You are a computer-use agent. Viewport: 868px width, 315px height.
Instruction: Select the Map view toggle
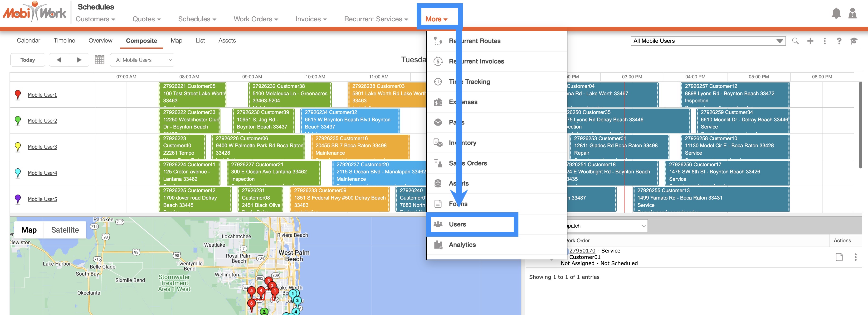coord(29,230)
